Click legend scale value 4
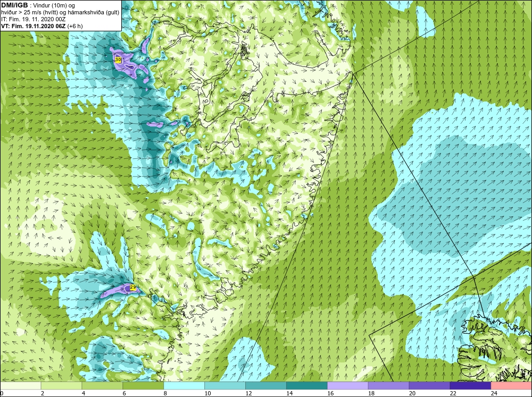532x397 pixels. (x=84, y=393)
